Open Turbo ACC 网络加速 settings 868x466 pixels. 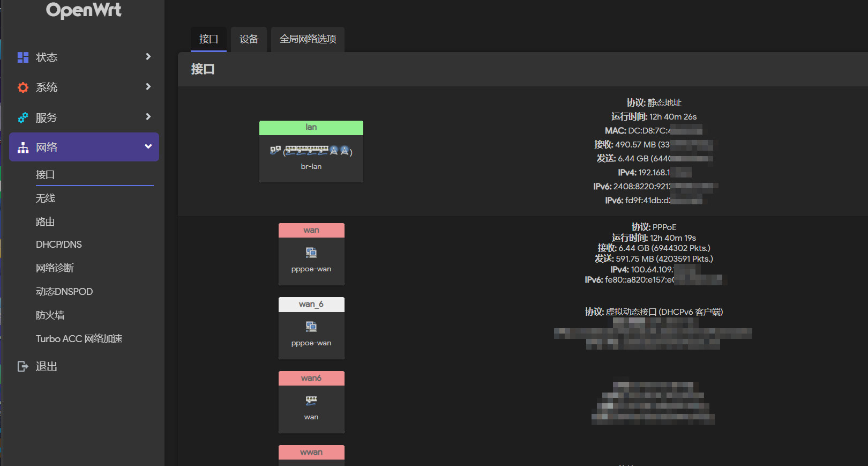pyautogui.click(x=79, y=339)
